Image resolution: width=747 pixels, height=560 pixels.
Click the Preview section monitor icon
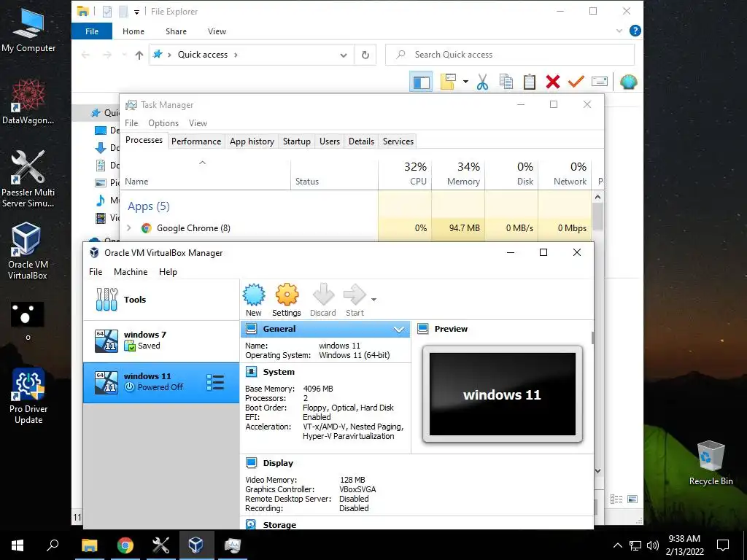[x=423, y=329]
